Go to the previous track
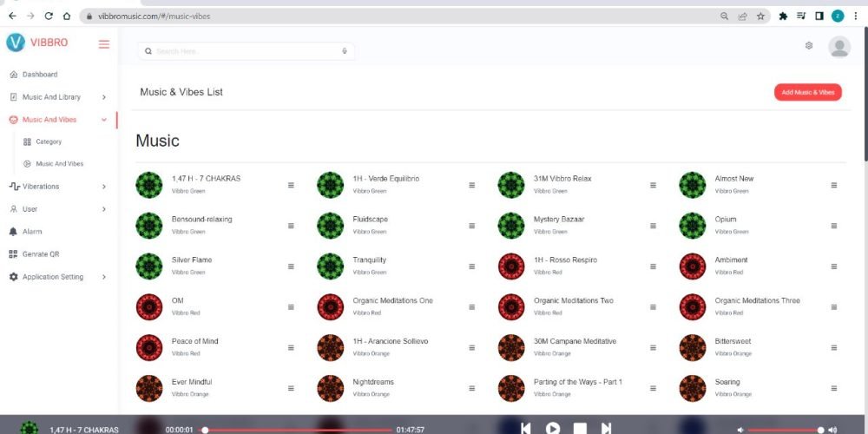Image resolution: width=868 pixels, height=434 pixels. 525,428
